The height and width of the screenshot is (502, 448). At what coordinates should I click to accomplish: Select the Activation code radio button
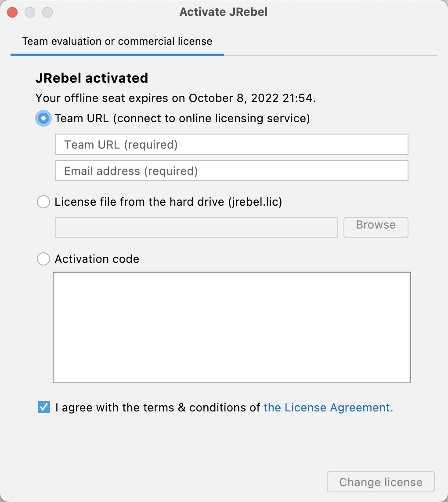tap(43, 259)
